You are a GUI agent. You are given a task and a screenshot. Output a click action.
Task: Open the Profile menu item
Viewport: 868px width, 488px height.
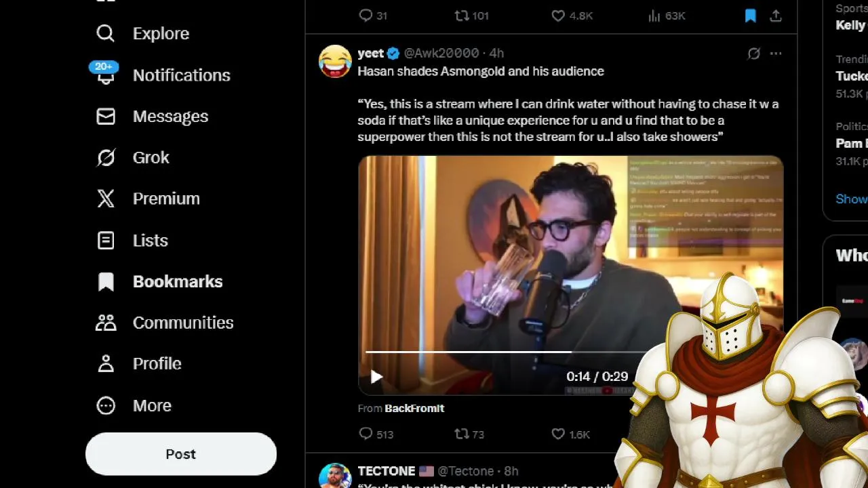(157, 364)
